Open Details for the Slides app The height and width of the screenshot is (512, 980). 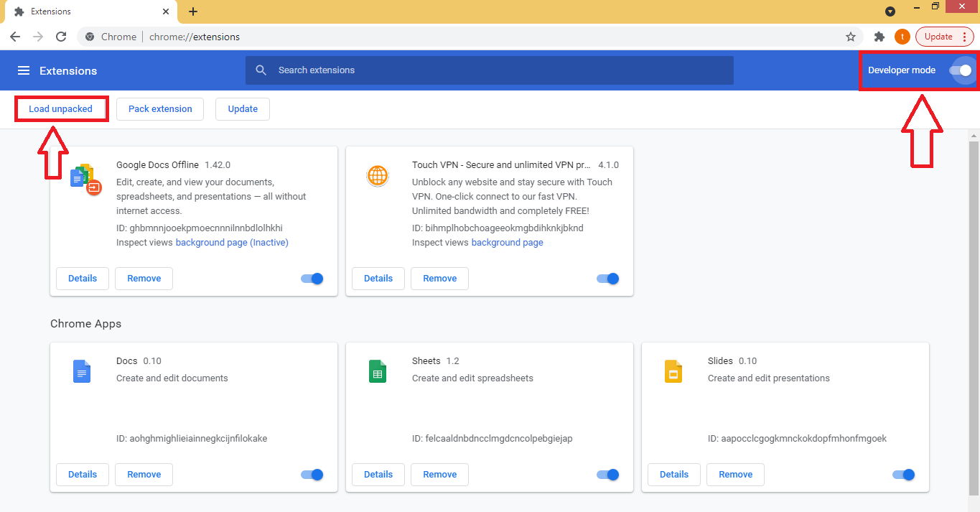coord(674,475)
